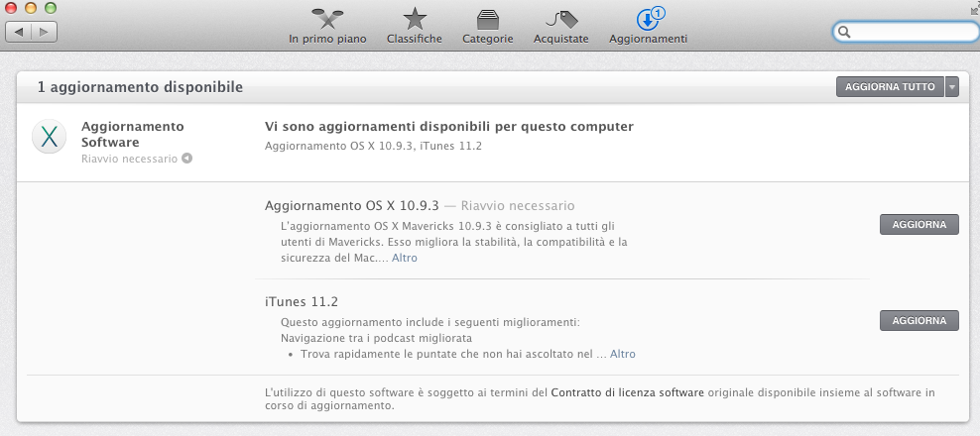Click Aggiorna for OS X 10.9.3
Viewport: 980px width, 436px height.
click(919, 224)
